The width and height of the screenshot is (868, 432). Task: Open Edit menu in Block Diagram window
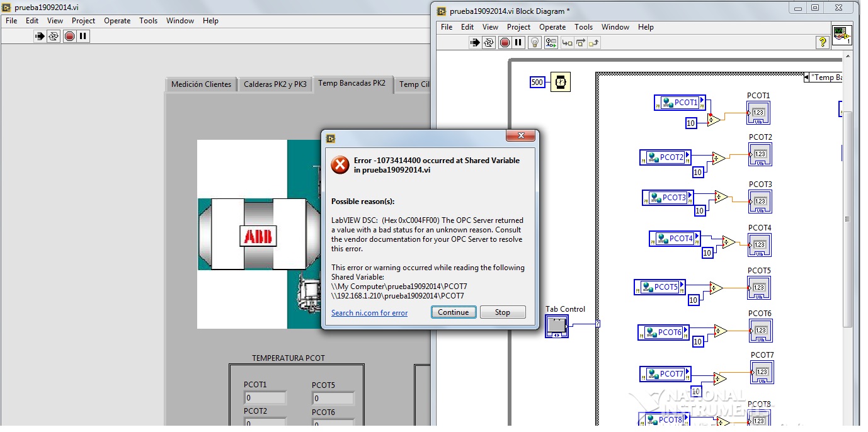(x=467, y=27)
